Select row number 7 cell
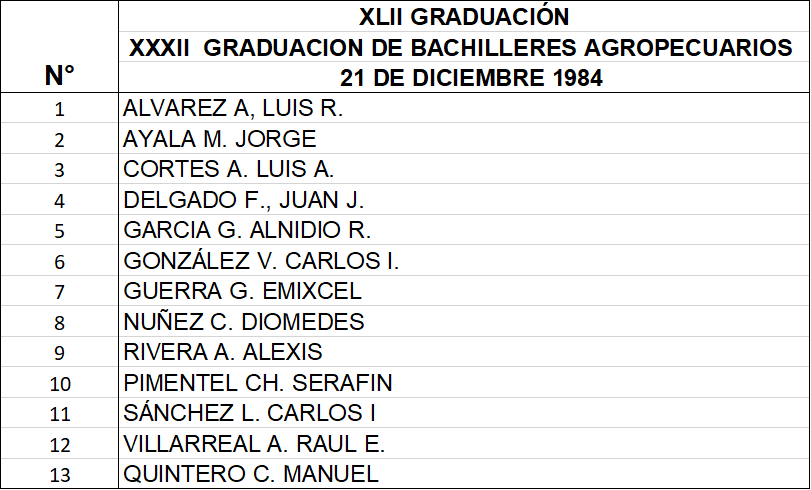Viewport: 811px width, 490px height. (59, 291)
